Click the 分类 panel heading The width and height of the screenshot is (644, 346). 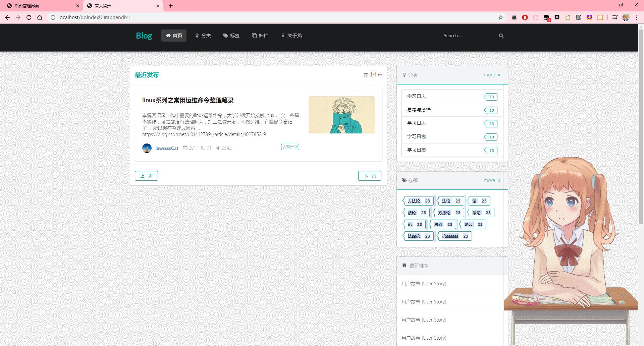pos(410,75)
